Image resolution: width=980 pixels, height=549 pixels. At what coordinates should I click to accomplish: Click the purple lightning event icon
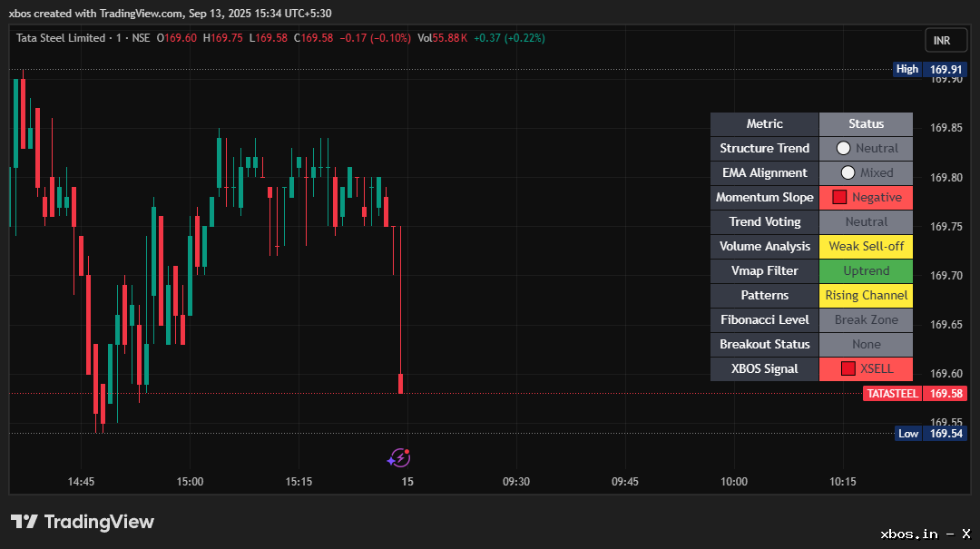[x=398, y=458]
